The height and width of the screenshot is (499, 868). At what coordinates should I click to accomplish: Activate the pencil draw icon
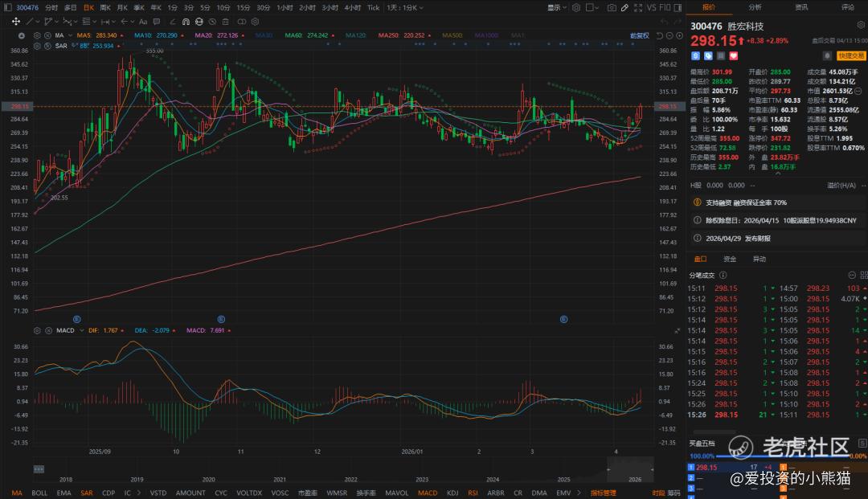tap(624, 8)
